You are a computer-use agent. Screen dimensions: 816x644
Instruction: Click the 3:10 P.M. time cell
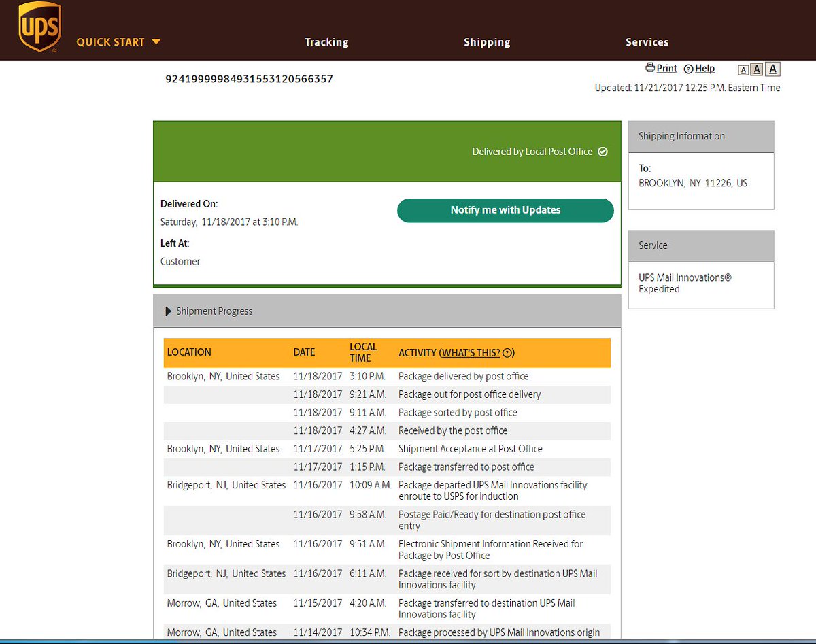[367, 377]
